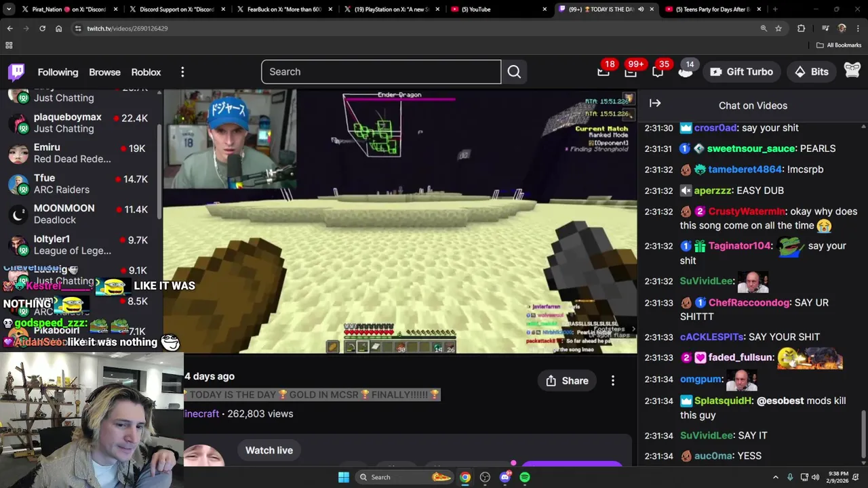
Task: Open Spotify from the taskbar
Action: point(525,477)
